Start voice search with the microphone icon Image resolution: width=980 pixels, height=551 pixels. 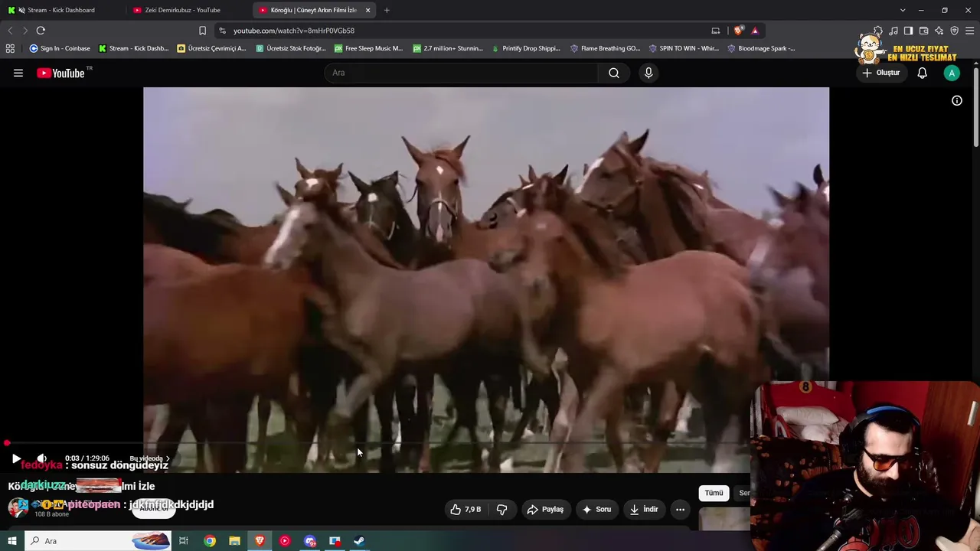tap(648, 73)
